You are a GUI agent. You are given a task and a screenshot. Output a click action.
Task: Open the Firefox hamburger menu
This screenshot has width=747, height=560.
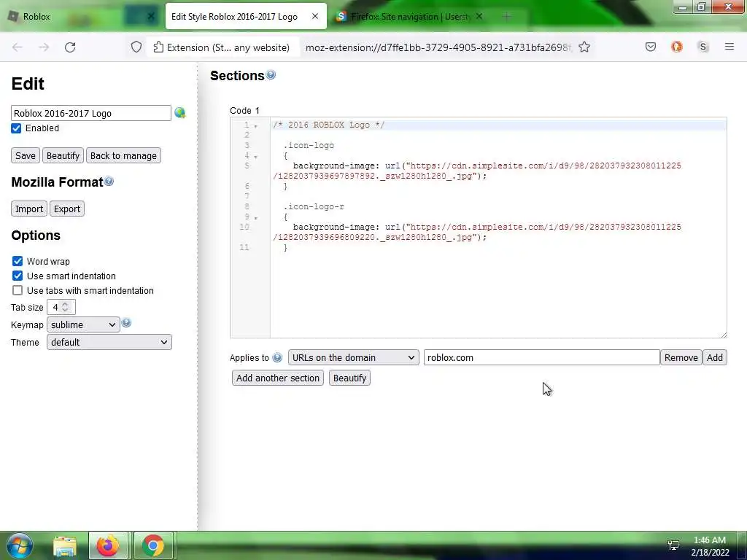pyautogui.click(x=729, y=47)
